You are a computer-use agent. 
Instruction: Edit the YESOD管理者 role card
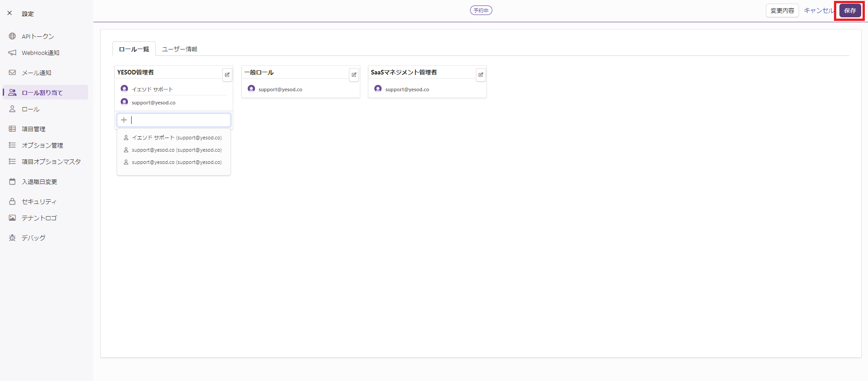[x=227, y=75]
